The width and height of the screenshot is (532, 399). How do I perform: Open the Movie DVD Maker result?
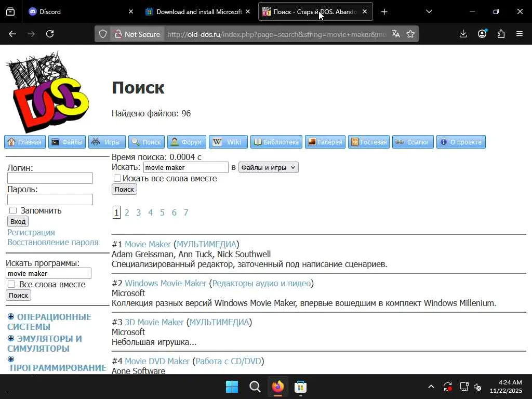pyautogui.click(x=157, y=361)
